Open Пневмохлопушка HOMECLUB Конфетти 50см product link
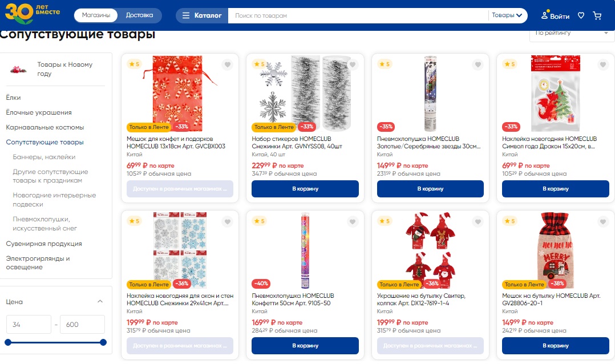 pyautogui.click(x=293, y=300)
